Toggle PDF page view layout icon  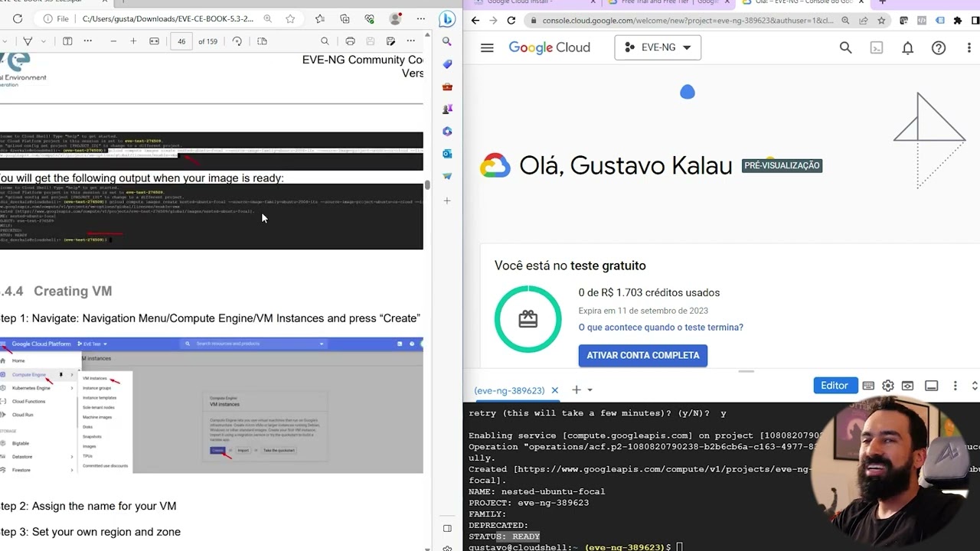[262, 41]
